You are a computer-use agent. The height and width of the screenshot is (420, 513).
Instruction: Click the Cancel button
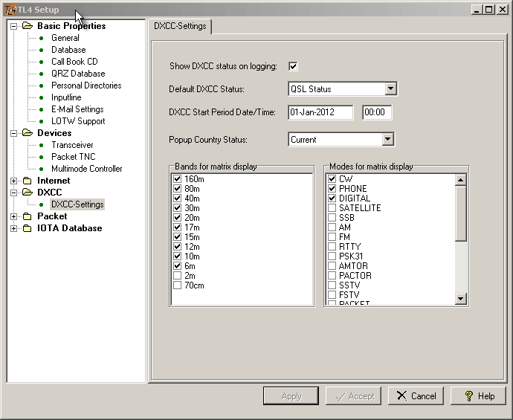416,396
